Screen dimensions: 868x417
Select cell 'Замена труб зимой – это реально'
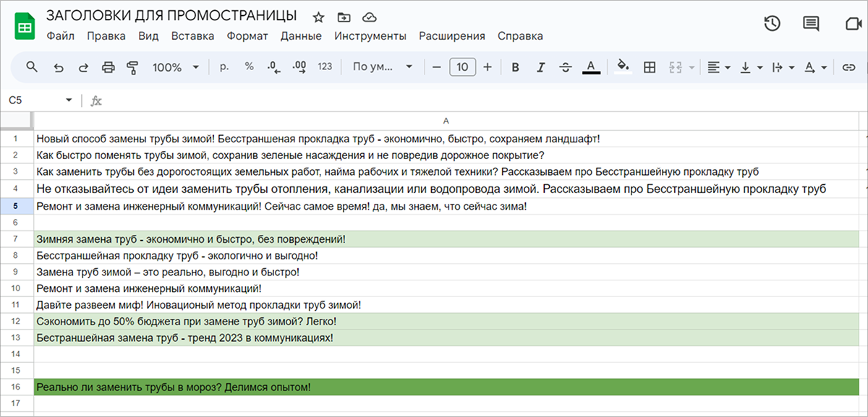tap(446, 272)
